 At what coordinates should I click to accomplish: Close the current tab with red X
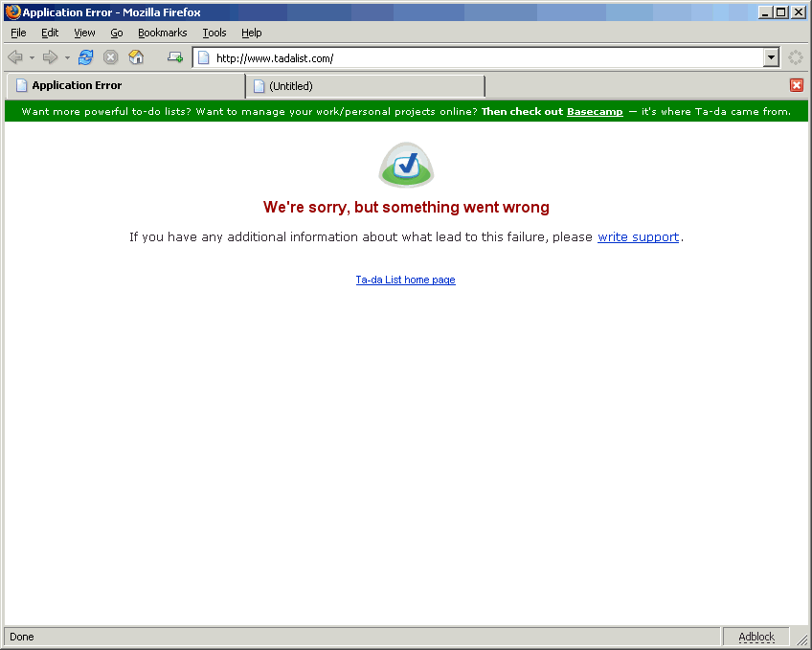[x=797, y=85]
